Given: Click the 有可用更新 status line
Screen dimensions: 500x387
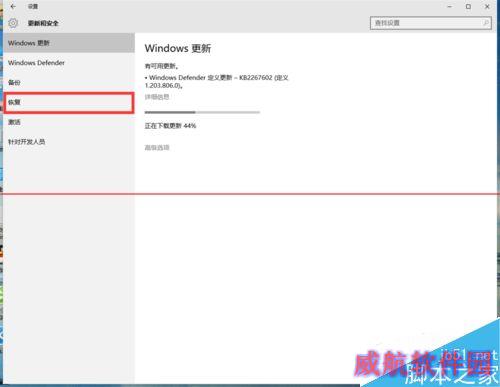Looking at the screenshot, I should coord(161,66).
